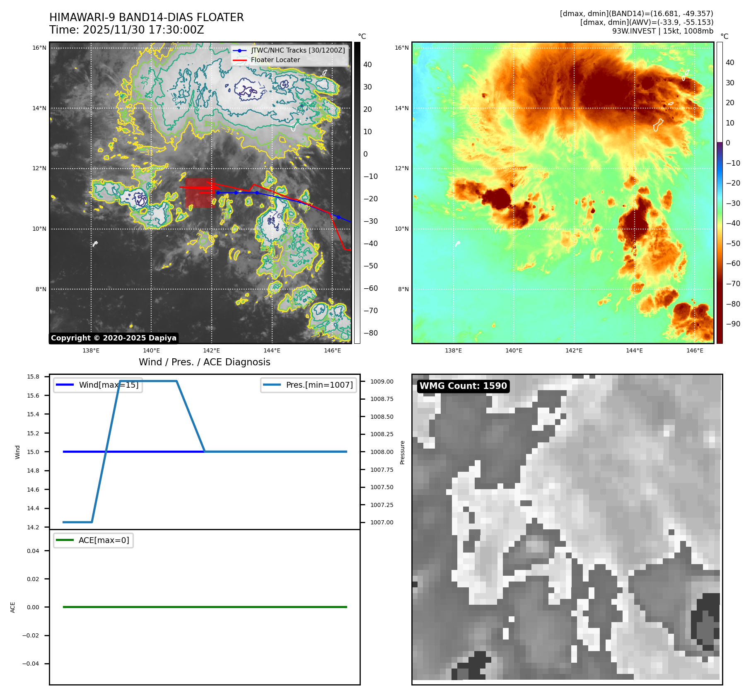Viewport: 751px width, 700px height.
Task: Click the Floater Locator legend entry
Action: [275, 60]
